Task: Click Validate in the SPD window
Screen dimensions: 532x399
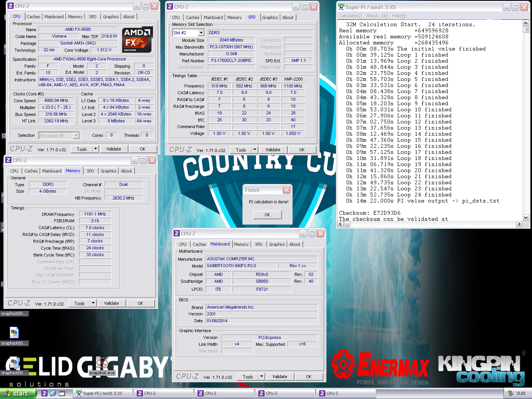Action: tap(273, 150)
